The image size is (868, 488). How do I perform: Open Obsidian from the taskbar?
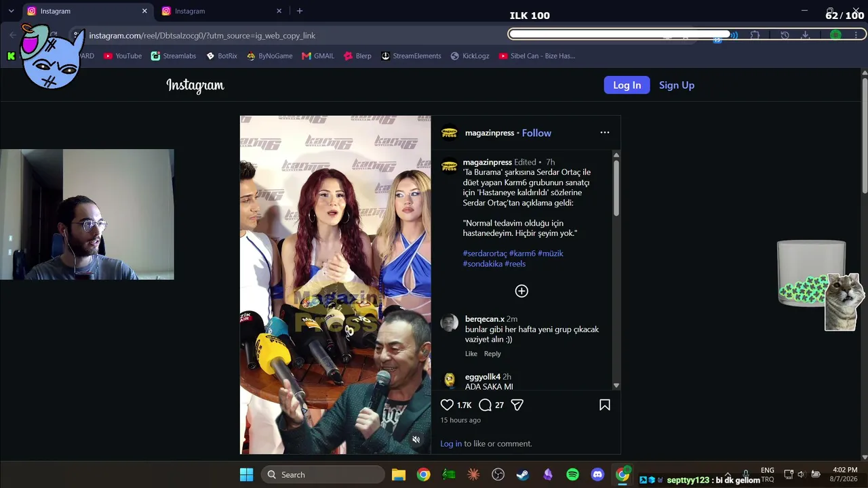(x=548, y=474)
